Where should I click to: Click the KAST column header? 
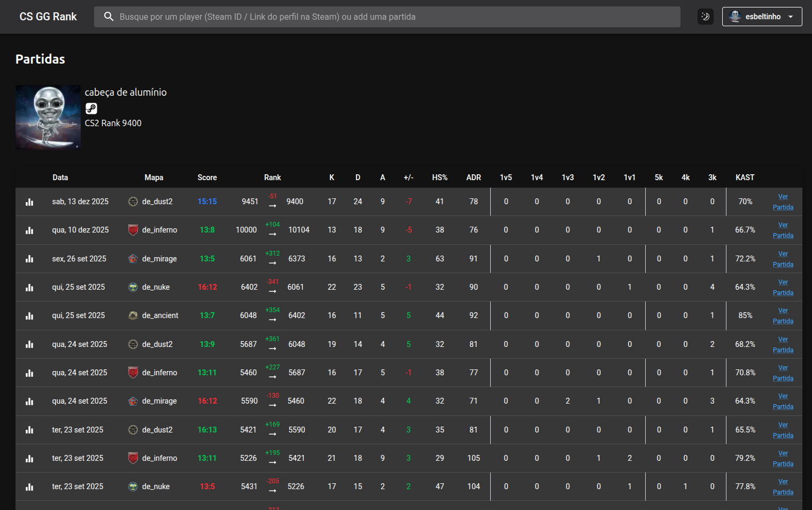pos(745,177)
